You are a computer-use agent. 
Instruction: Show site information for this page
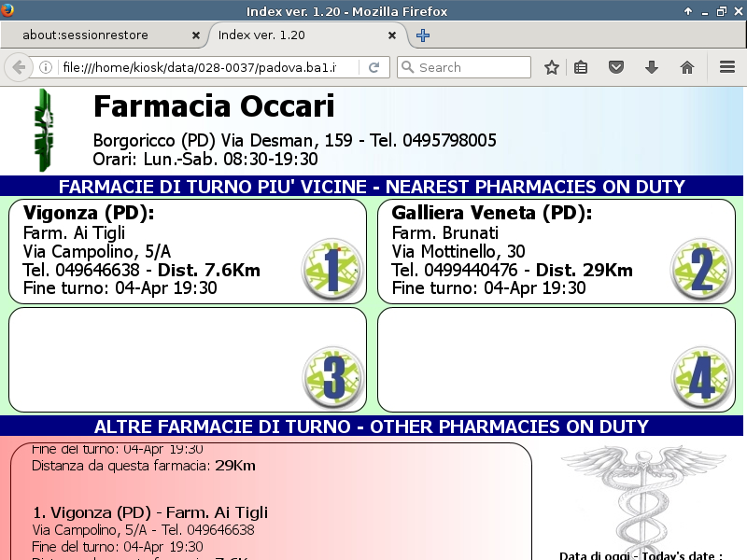tap(45, 67)
